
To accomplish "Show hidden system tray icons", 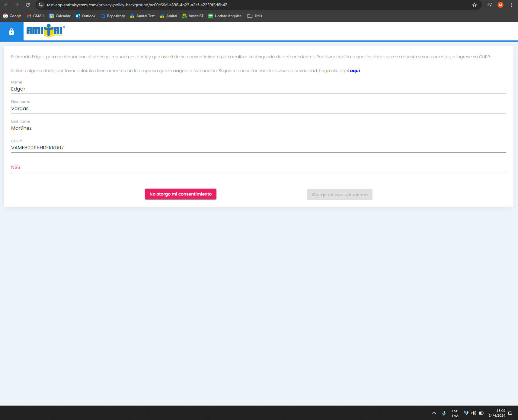I will [x=434, y=413].
